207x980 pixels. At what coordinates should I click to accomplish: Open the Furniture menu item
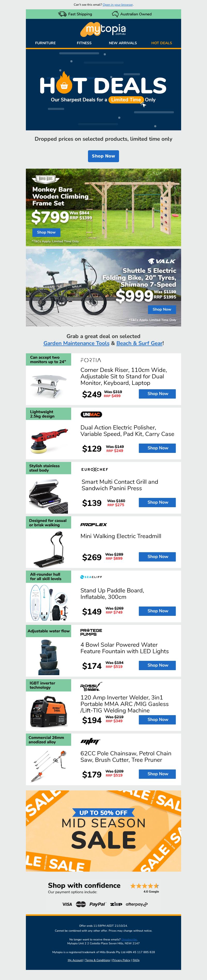pos(45,43)
